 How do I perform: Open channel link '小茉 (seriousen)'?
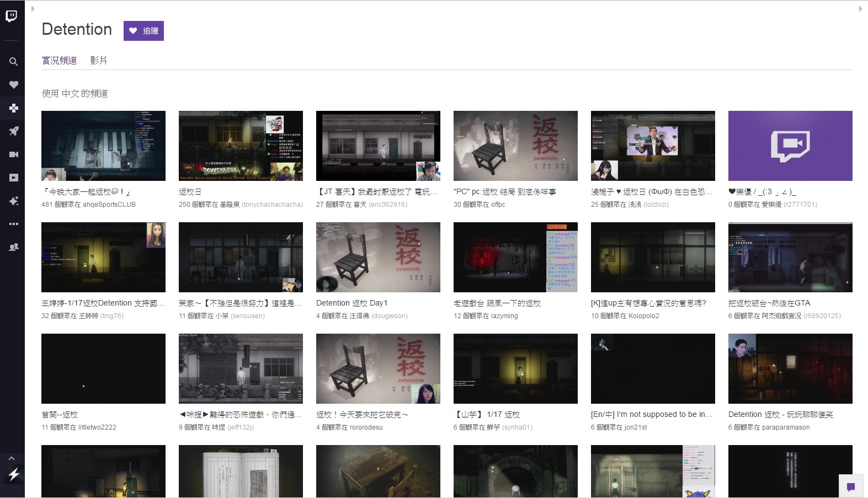(x=240, y=316)
